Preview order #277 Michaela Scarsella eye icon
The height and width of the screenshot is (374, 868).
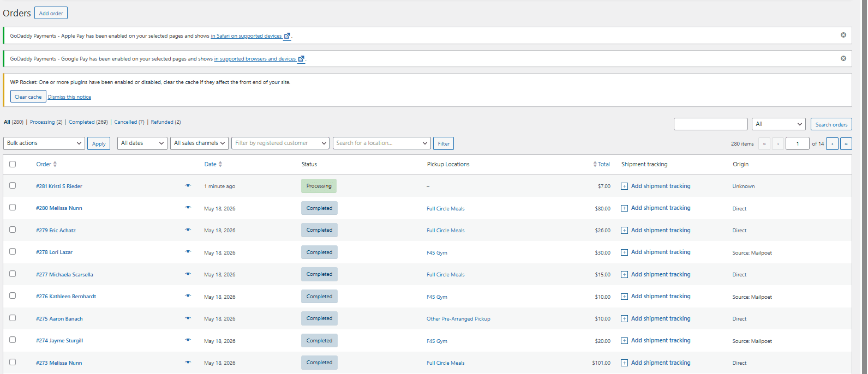coord(188,274)
